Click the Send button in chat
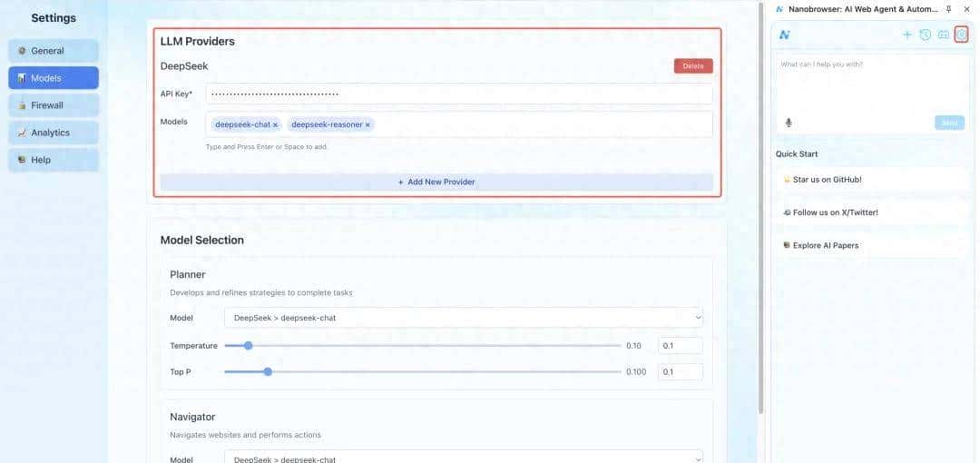This screenshot has width=980, height=463. click(949, 123)
